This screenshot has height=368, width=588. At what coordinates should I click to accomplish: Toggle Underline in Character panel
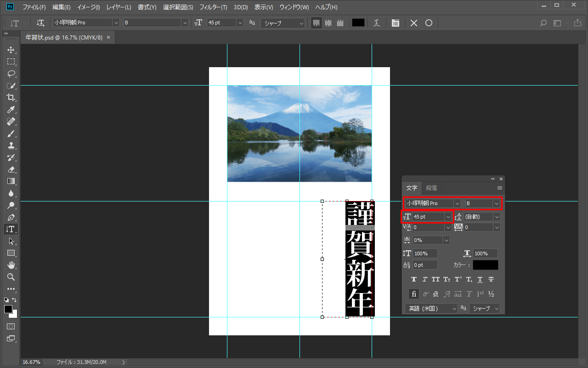pos(480,279)
